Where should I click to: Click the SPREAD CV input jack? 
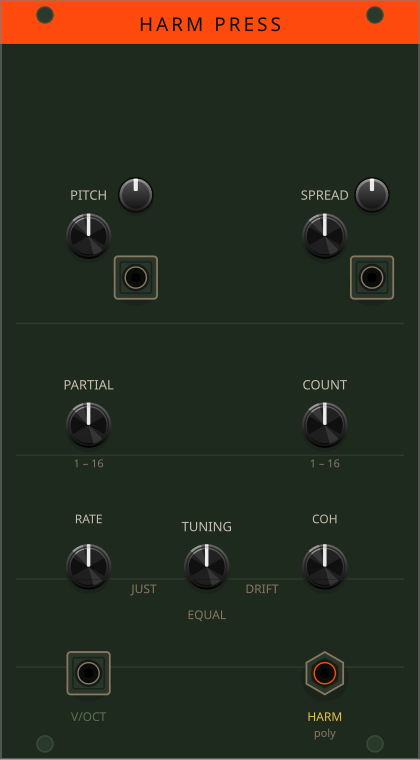372,278
